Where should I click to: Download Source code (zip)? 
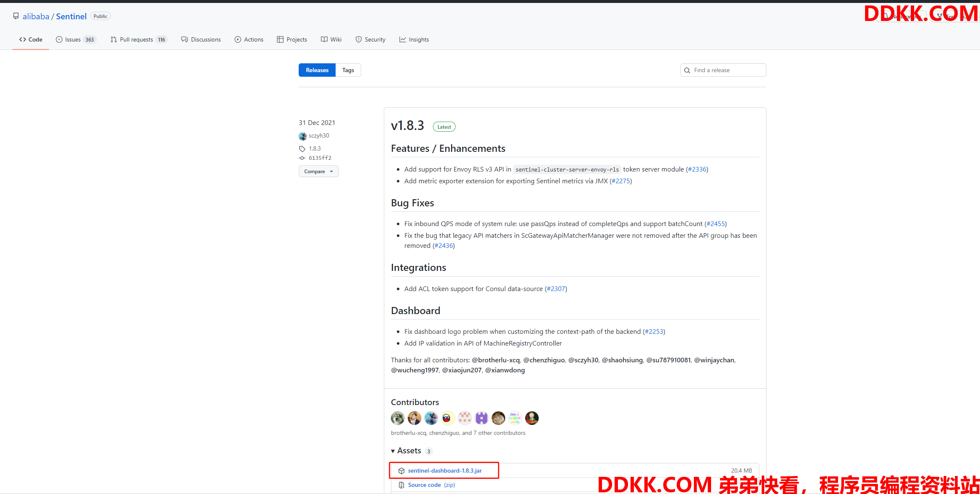(431, 485)
